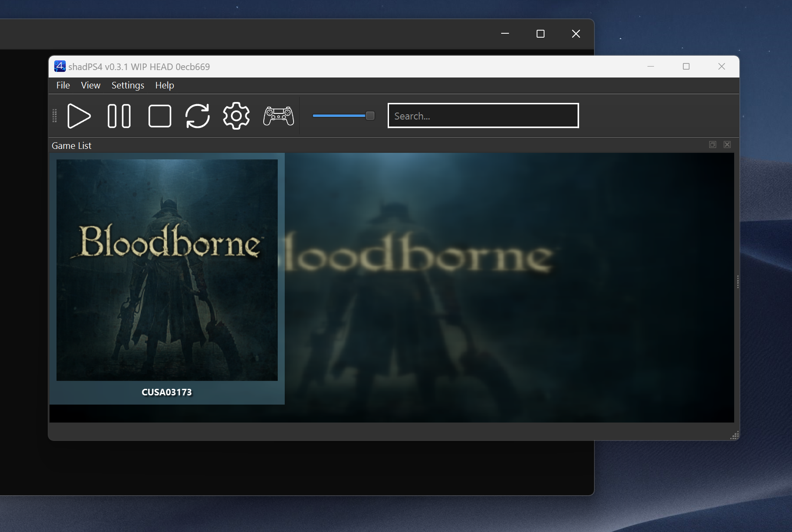
Task: Minimize the shadPS4 window
Action: click(x=651, y=67)
